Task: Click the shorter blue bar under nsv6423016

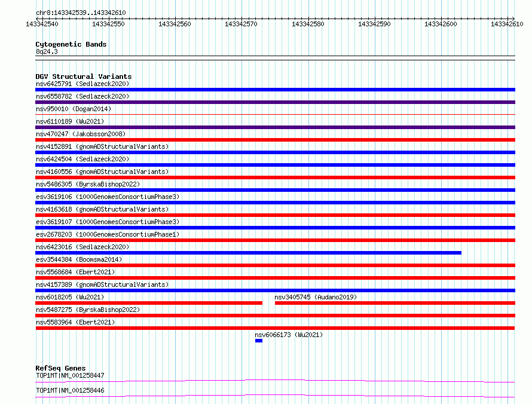Action: [248, 253]
